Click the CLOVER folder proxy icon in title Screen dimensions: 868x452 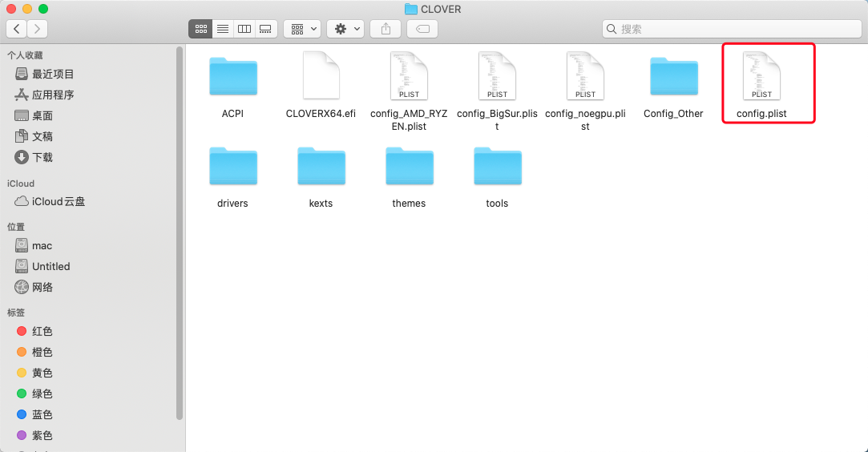tap(410, 9)
